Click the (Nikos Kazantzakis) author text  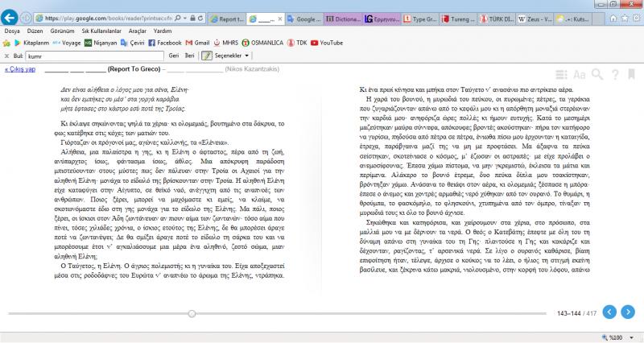[x=252, y=69]
